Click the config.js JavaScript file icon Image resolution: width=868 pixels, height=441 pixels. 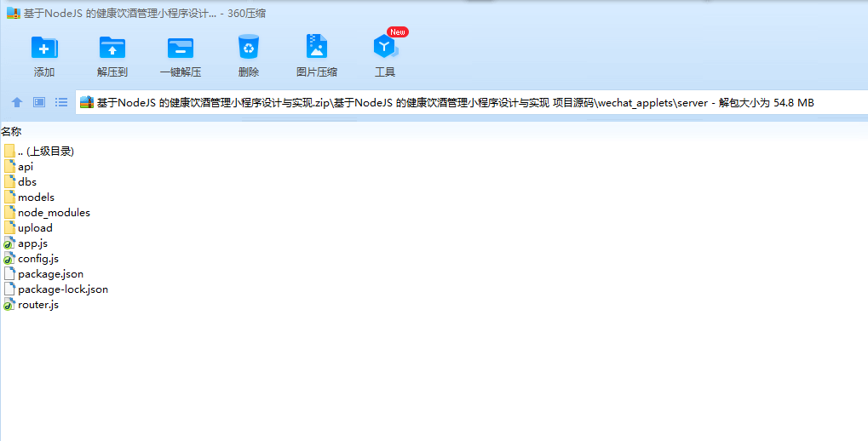point(9,259)
